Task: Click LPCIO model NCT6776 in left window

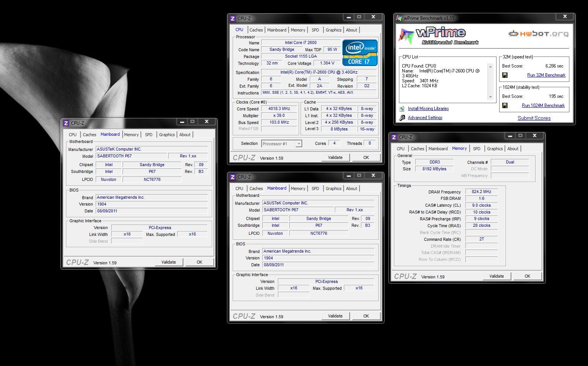Action: point(152,179)
